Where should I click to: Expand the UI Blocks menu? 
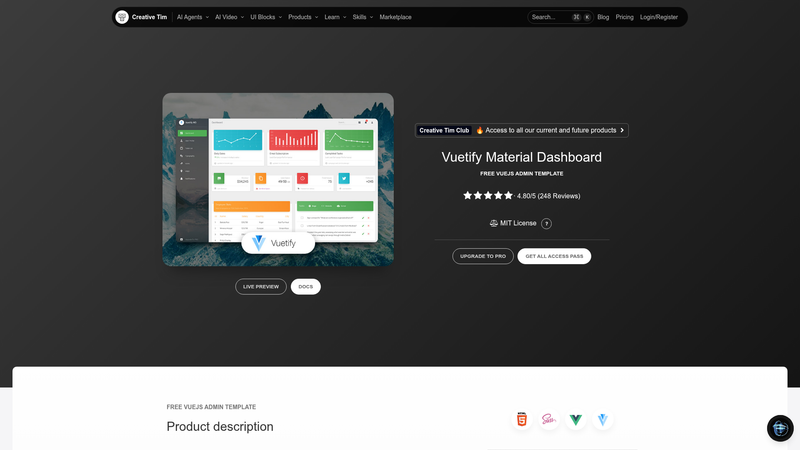pyautogui.click(x=266, y=17)
